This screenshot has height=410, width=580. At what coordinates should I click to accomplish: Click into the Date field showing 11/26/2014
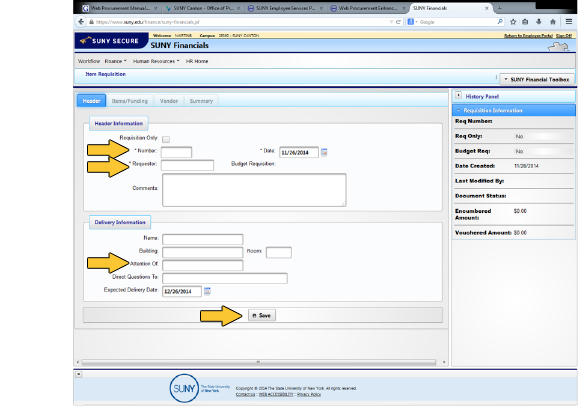[x=299, y=152]
